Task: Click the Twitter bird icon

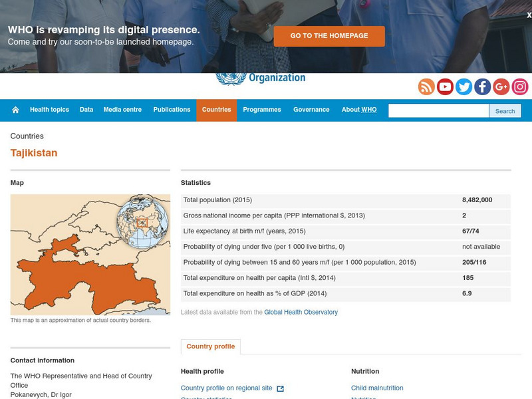Action: tap(464, 86)
